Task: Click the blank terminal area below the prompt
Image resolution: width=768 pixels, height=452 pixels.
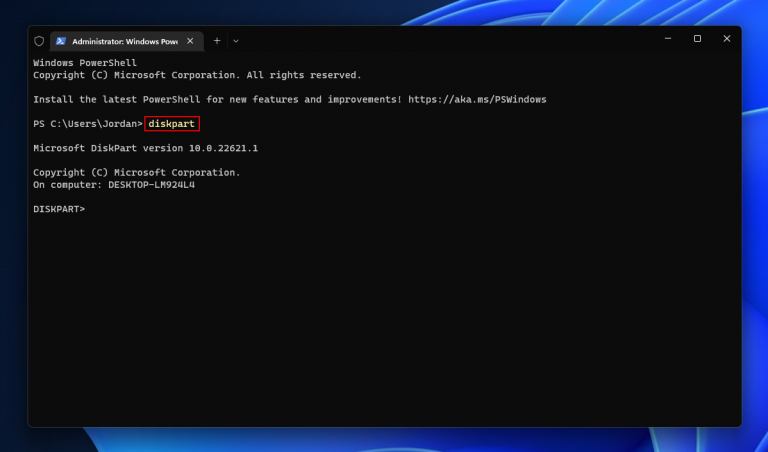Action: pos(384,320)
